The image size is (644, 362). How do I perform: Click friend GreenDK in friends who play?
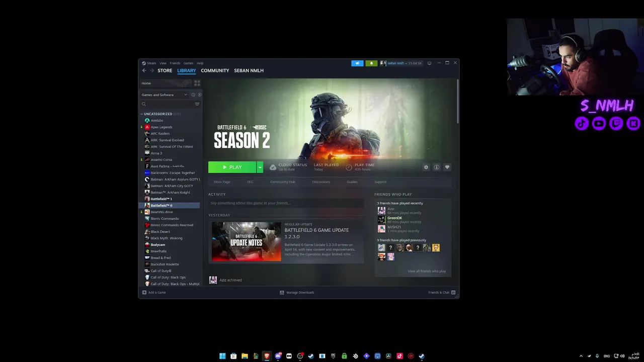394,218
